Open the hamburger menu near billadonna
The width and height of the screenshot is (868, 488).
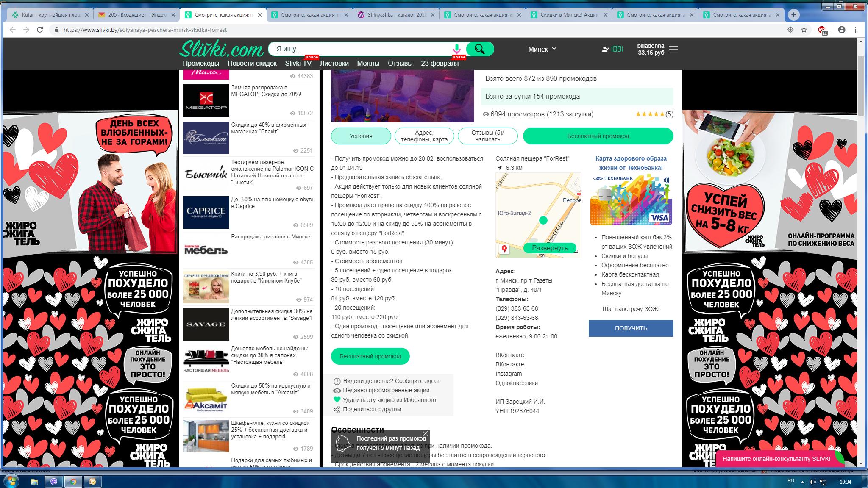click(673, 50)
